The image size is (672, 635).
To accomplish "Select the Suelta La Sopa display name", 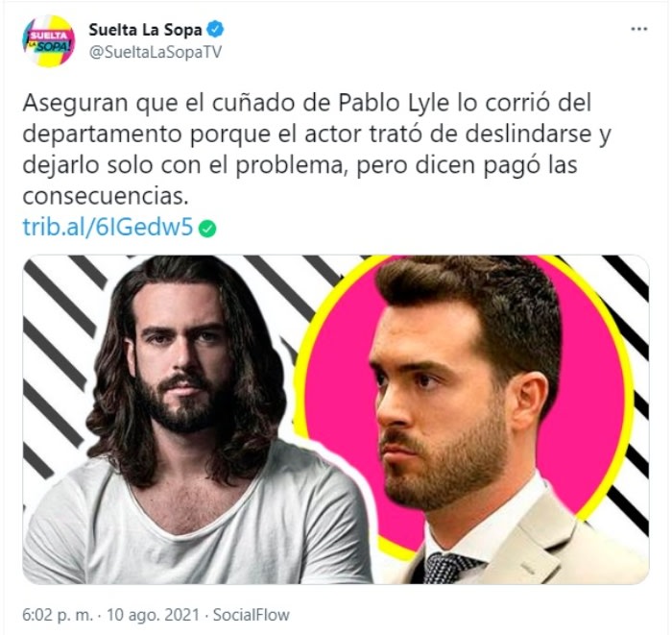I will (x=145, y=30).
